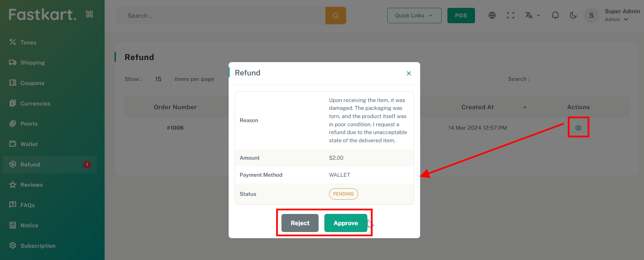Click the top Search input field

[221, 16]
